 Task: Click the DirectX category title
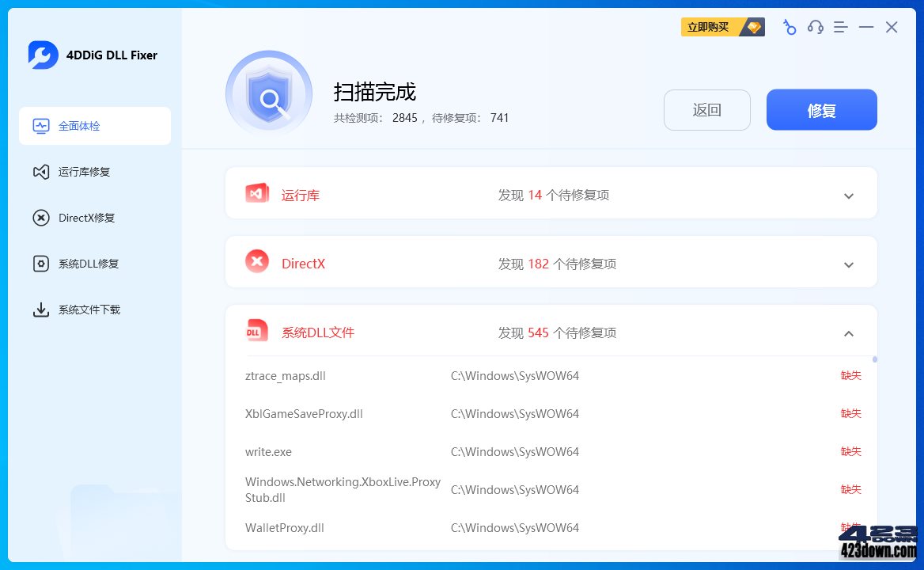point(304,264)
